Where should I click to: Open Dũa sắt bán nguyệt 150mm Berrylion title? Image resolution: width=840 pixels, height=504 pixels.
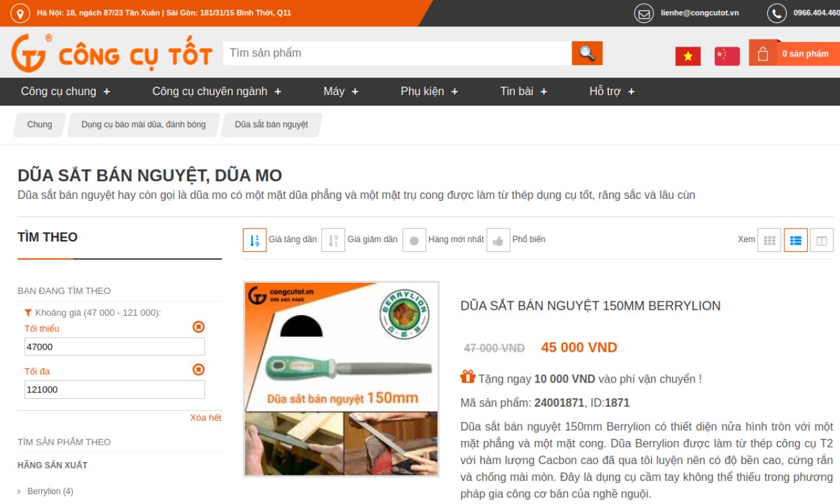tap(591, 306)
